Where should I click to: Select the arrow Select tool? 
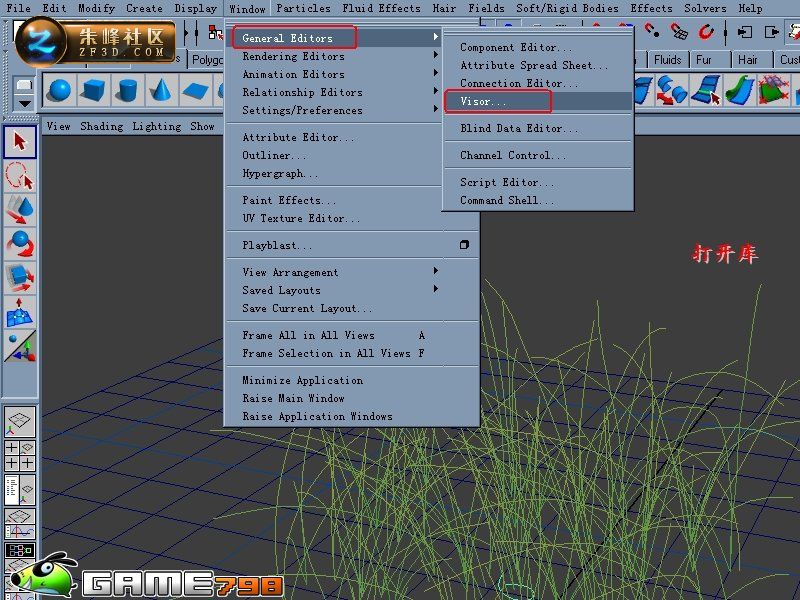[20, 141]
